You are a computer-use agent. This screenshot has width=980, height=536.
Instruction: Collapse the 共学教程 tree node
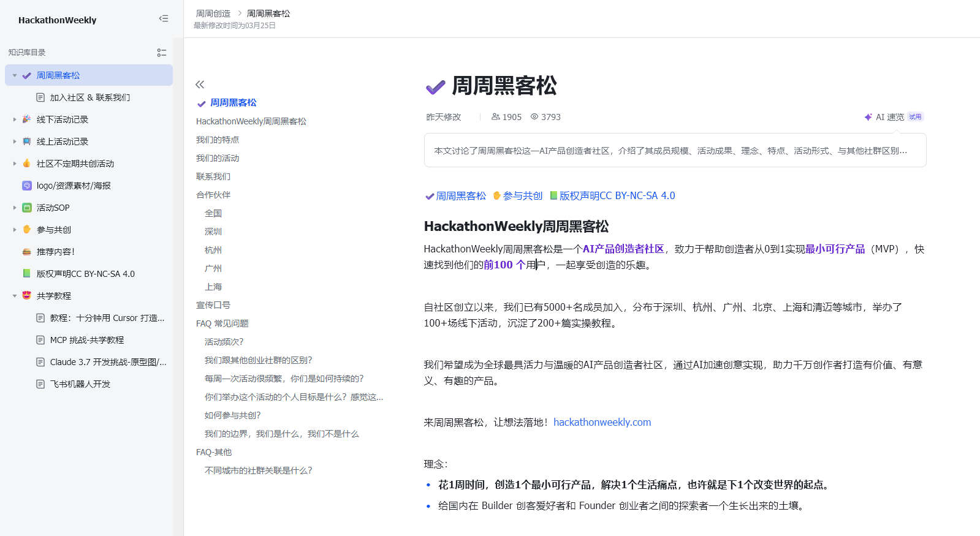pos(15,296)
